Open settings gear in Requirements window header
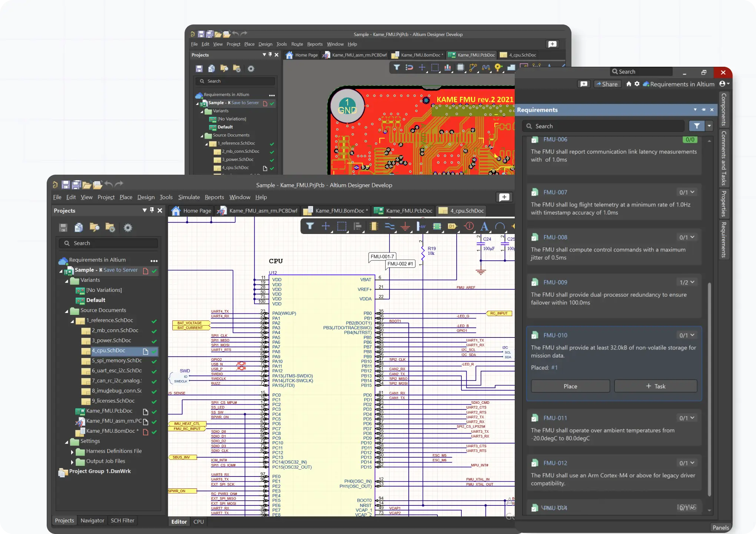756x534 pixels. coord(637,84)
